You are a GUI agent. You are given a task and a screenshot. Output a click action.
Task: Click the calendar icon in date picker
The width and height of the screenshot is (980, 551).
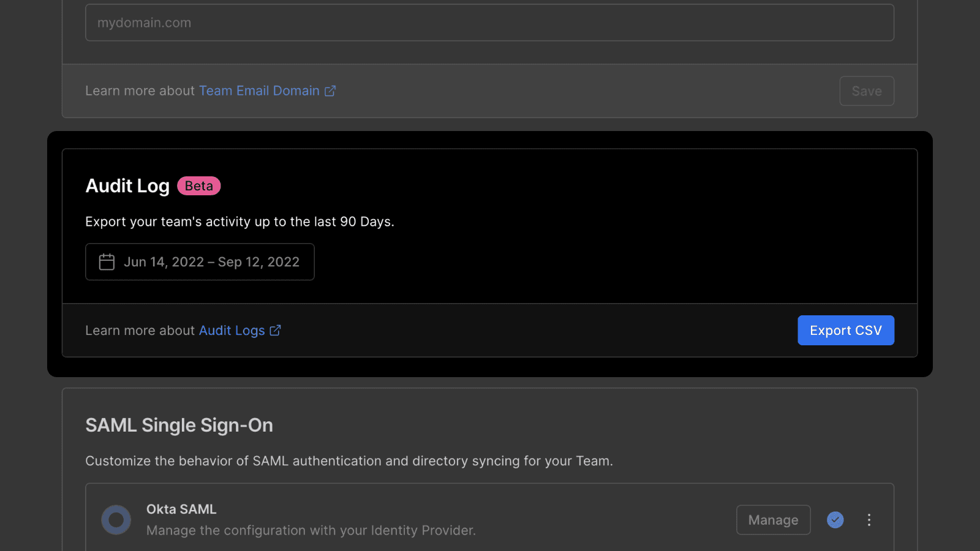tap(107, 262)
